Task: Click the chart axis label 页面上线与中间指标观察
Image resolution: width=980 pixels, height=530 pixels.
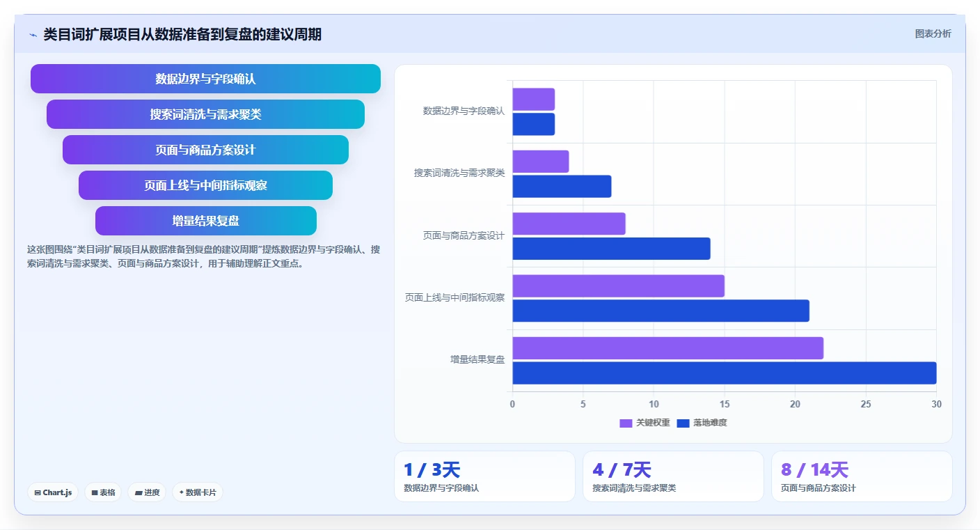Action: (455, 298)
